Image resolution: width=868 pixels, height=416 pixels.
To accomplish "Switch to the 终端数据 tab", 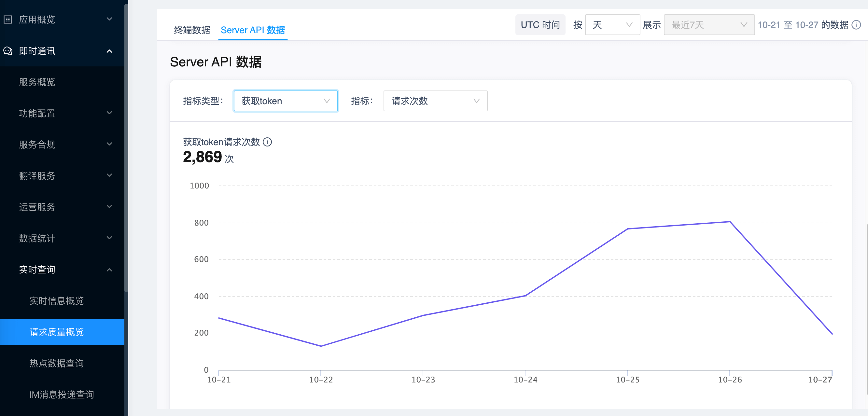I will tap(192, 30).
